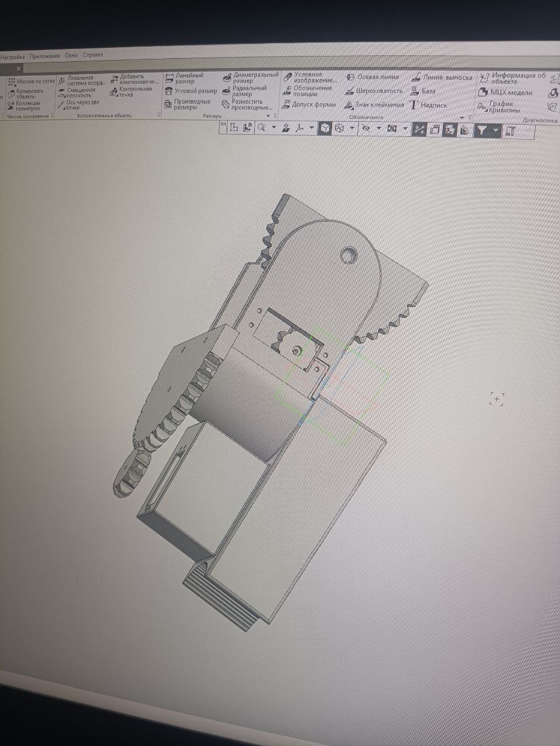Open the zoom magnifier dropdown arrow

click(x=274, y=128)
